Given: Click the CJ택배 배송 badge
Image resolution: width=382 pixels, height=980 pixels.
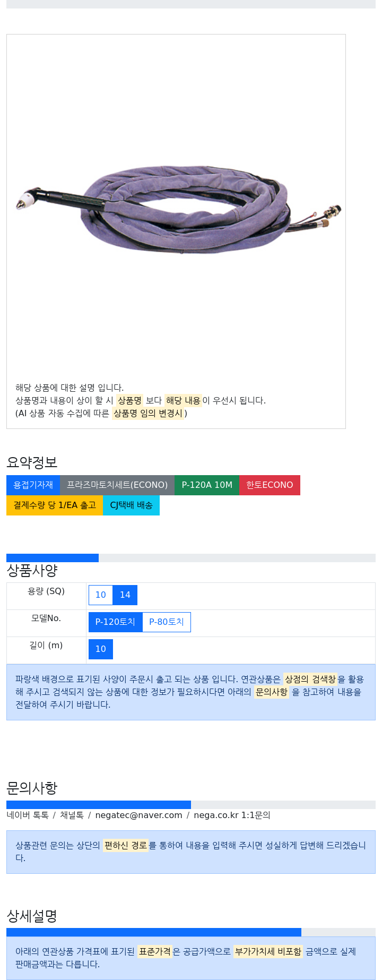Looking at the screenshot, I should tap(131, 505).
